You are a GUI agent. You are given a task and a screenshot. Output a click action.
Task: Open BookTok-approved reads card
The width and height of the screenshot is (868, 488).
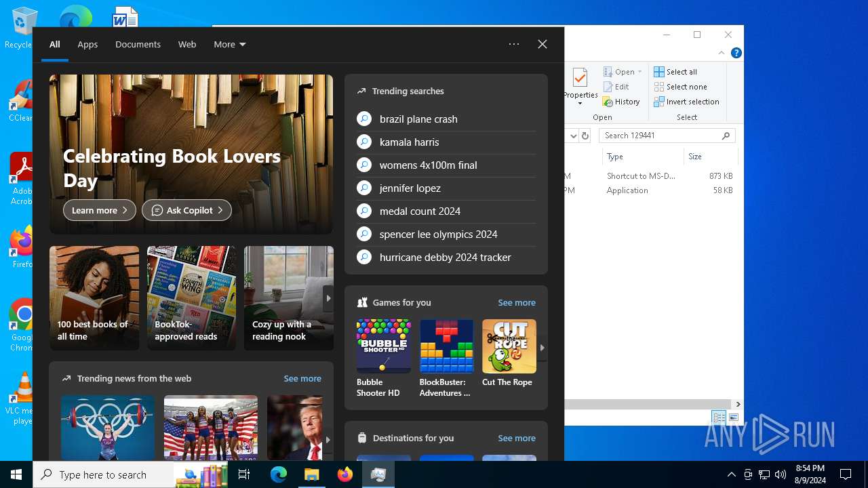click(x=192, y=298)
